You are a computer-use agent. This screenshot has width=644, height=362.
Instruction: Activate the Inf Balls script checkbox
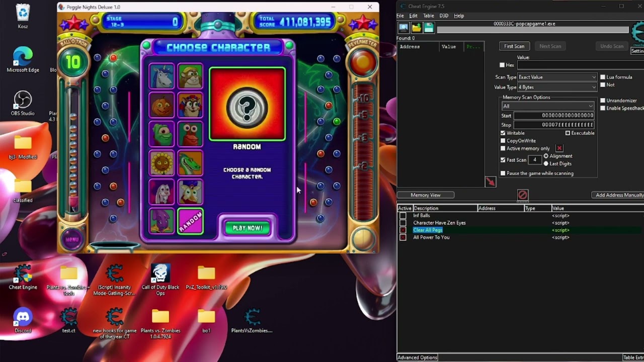tap(403, 216)
